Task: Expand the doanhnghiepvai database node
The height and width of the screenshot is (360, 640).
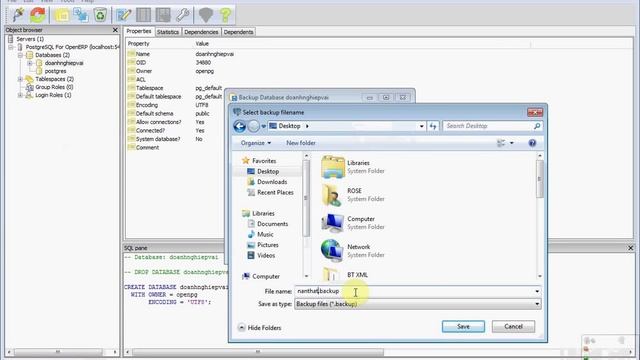Action: pyautogui.click(x=29, y=63)
